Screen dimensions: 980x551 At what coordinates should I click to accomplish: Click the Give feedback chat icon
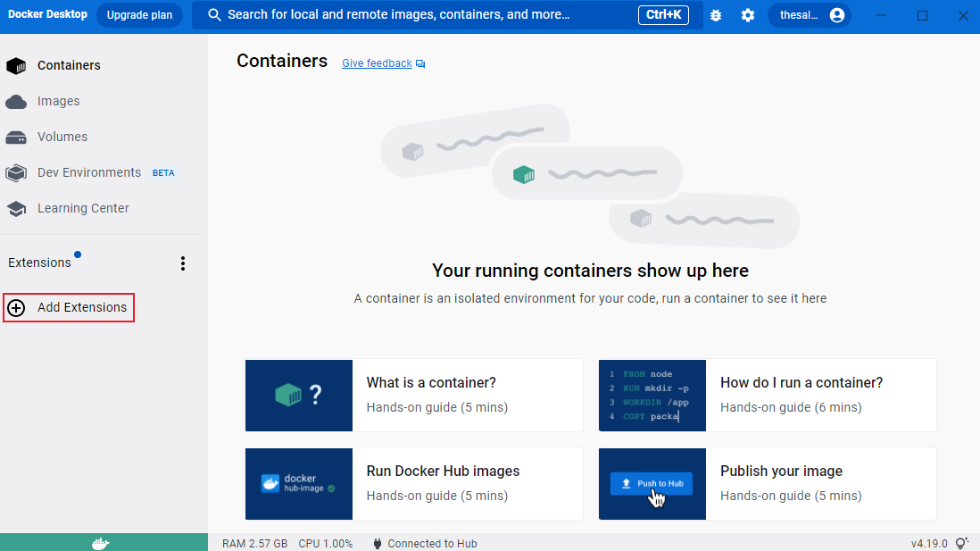[x=420, y=64]
